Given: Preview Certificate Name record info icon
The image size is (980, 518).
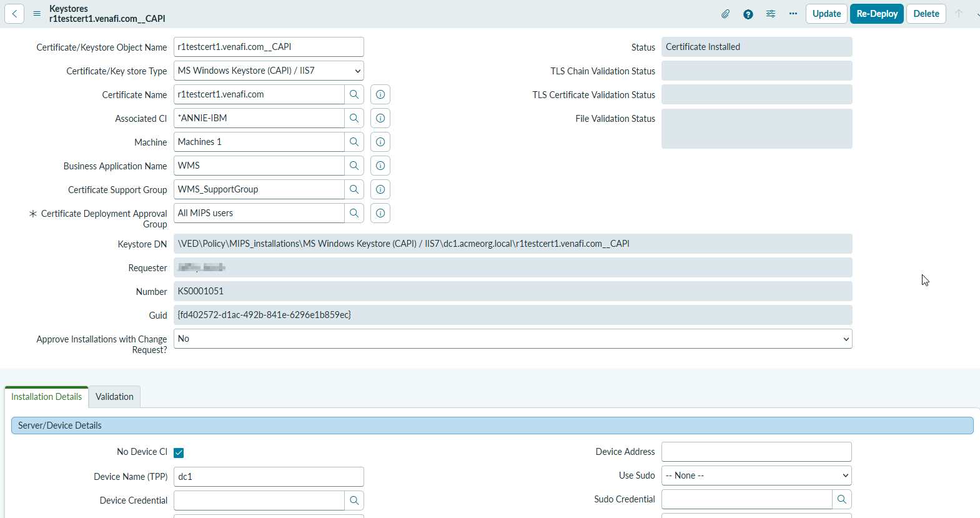Looking at the screenshot, I should pos(380,94).
